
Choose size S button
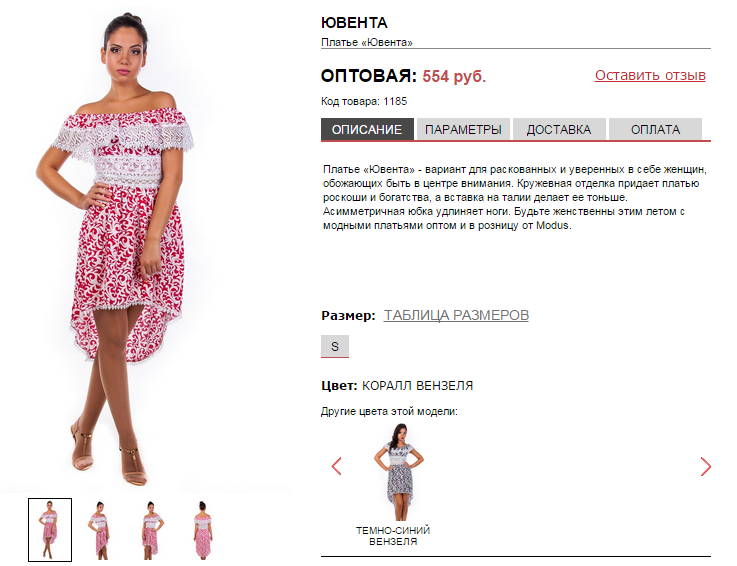click(x=335, y=346)
